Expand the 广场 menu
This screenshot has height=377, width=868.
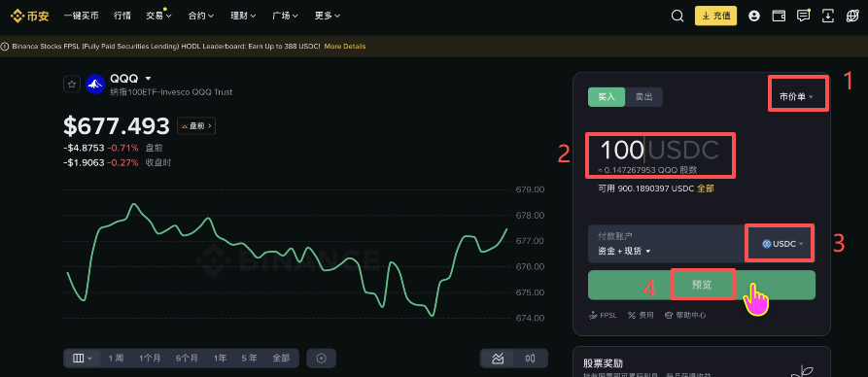[286, 17]
